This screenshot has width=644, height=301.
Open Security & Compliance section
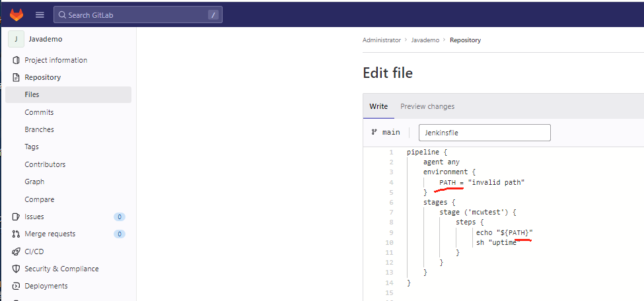click(x=61, y=269)
